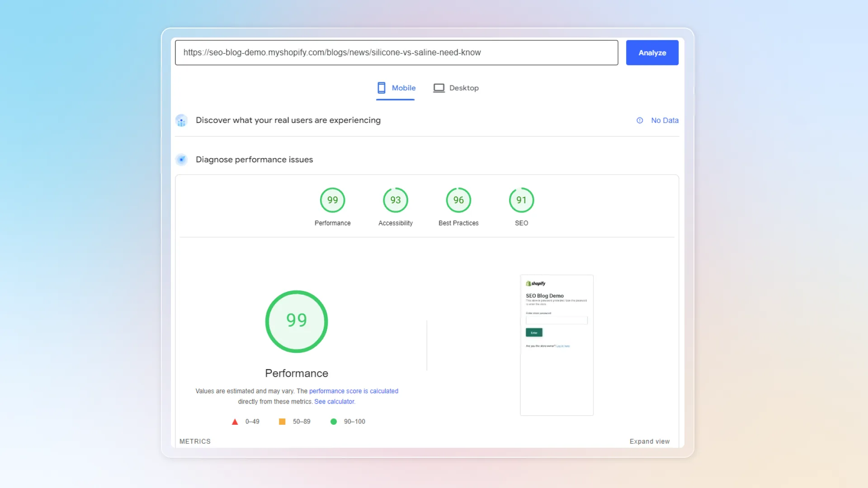Screen dimensions: 868x488
Task: Click the mobile phone icon
Action: click(x=382, y=88)
